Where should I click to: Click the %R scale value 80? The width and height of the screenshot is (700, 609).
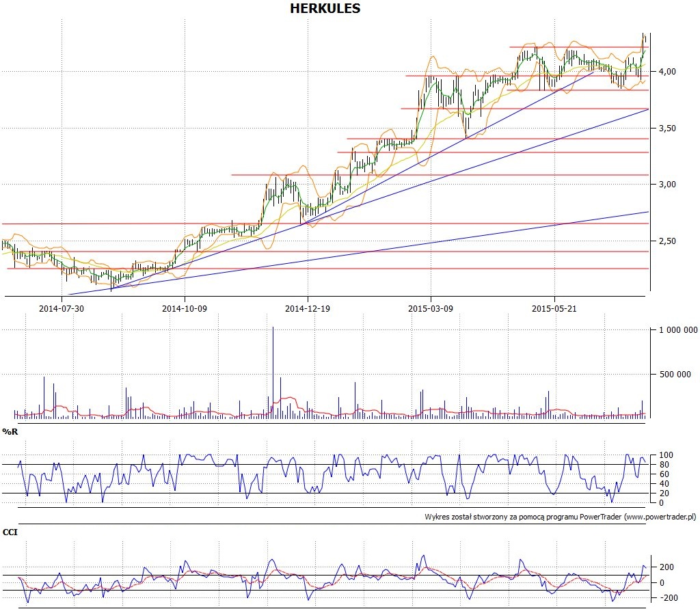point(664,465)
